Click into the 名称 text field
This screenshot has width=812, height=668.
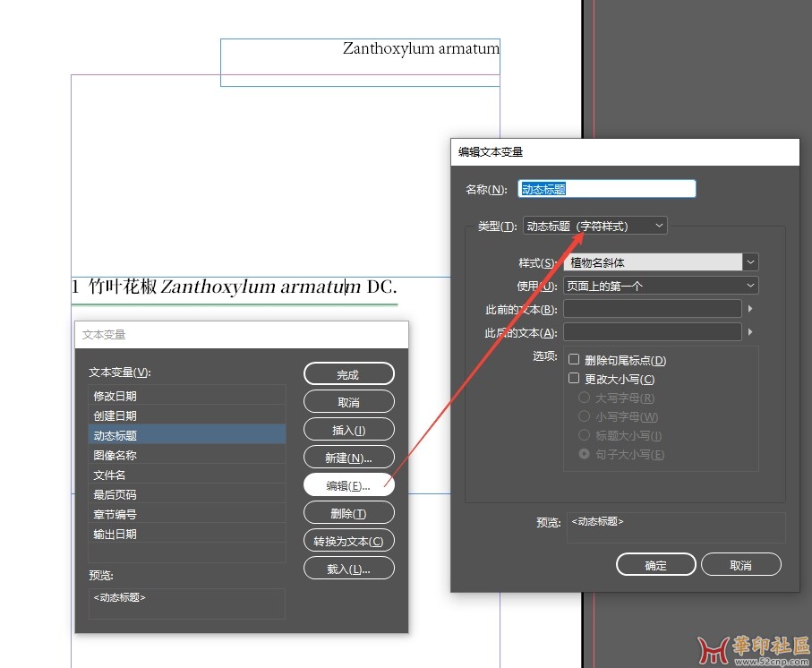point(606,189)
